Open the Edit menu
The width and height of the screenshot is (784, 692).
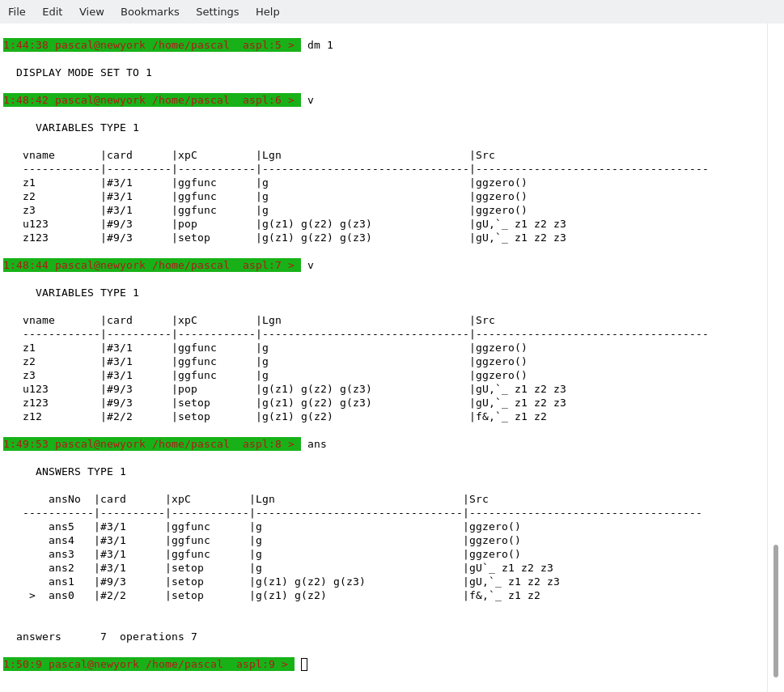(52, 11)
